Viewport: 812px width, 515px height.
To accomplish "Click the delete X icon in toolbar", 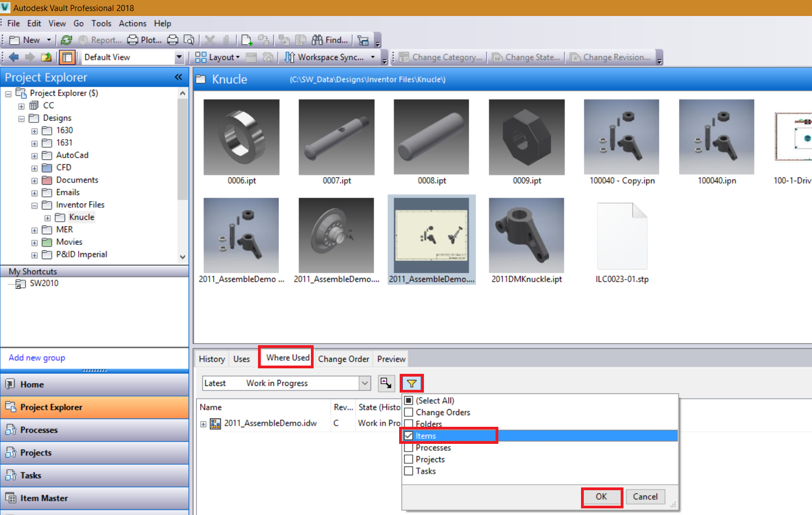I will pos(209,40).
